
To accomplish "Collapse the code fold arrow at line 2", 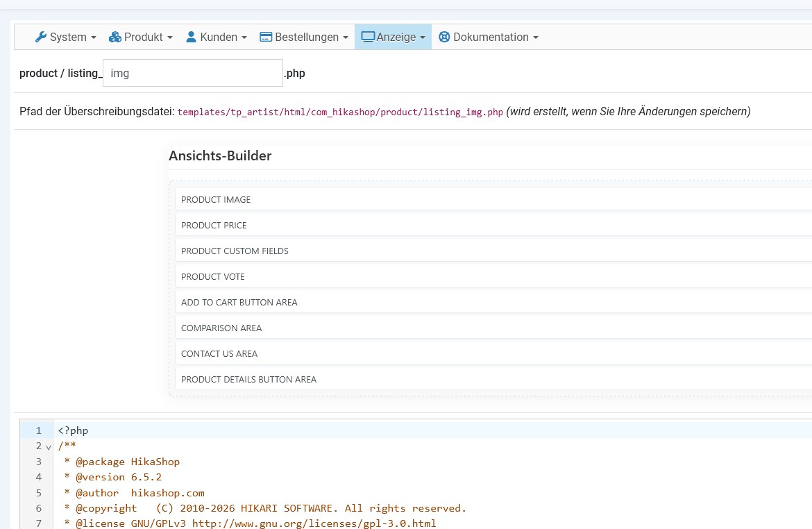I will (x=48, y=446).
